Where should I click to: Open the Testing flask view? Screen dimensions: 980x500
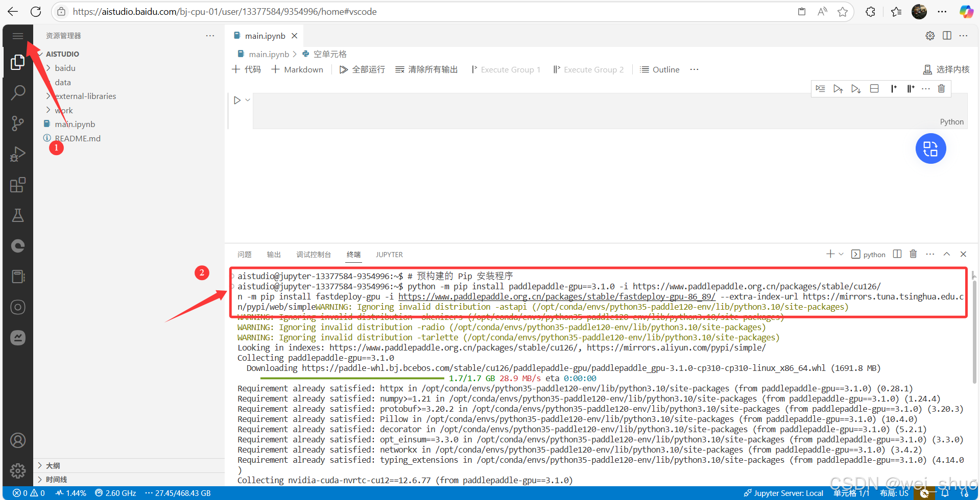tap(18, 215)
